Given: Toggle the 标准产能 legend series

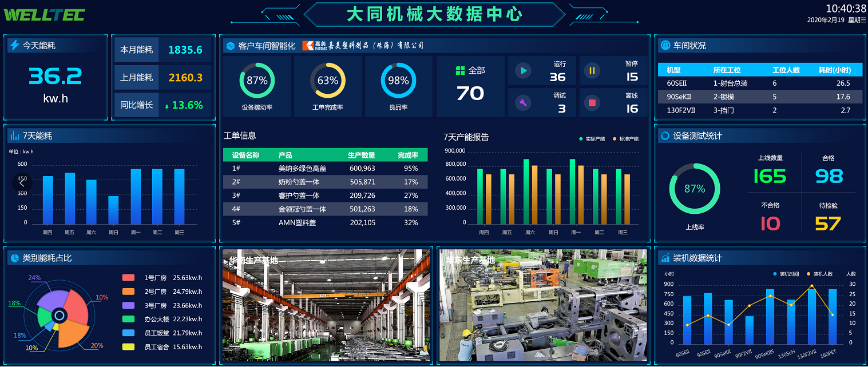Looking at the screenshot, I should coord(625,139).
